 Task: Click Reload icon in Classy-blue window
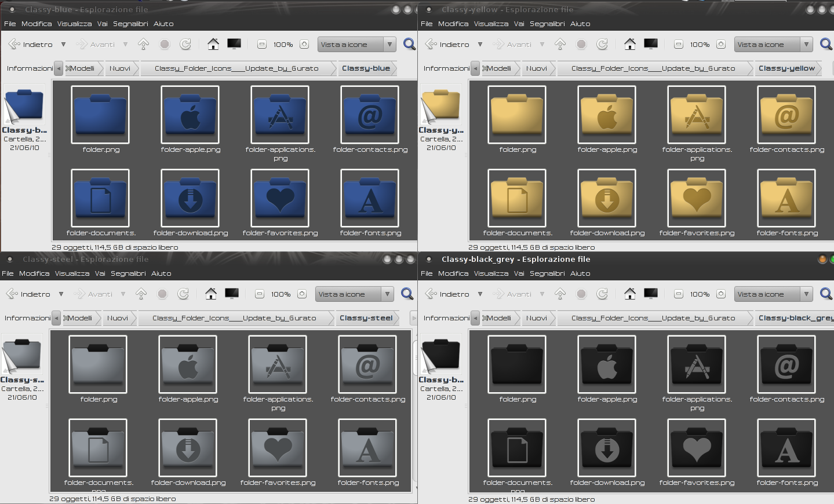[185, 44]
